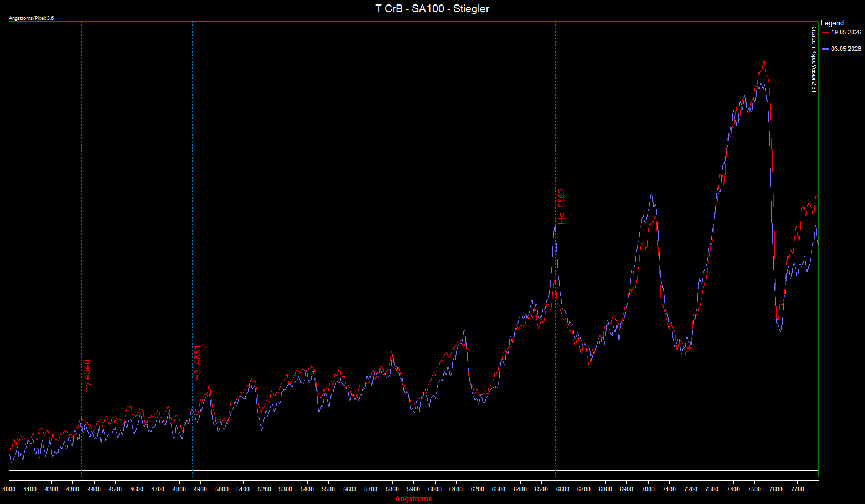
Task: Click the Hα 6563 line label
Action: pos(562,206)
